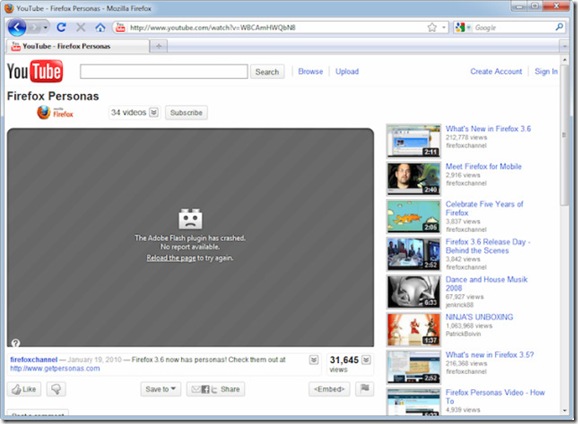Expand the video description arrow
The width and height of the screenshot is (578, 424).
[x=314, y=360]
